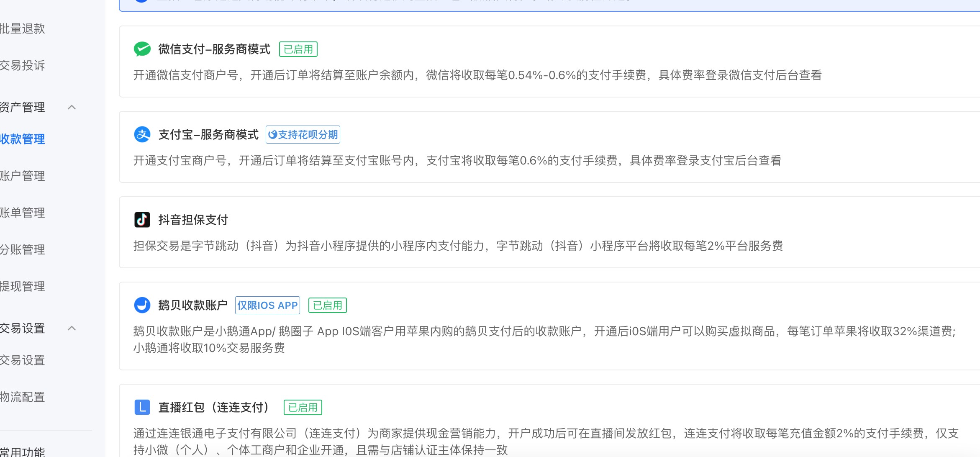Click 微信支付–服务商模式 title

tap(215, 49)
